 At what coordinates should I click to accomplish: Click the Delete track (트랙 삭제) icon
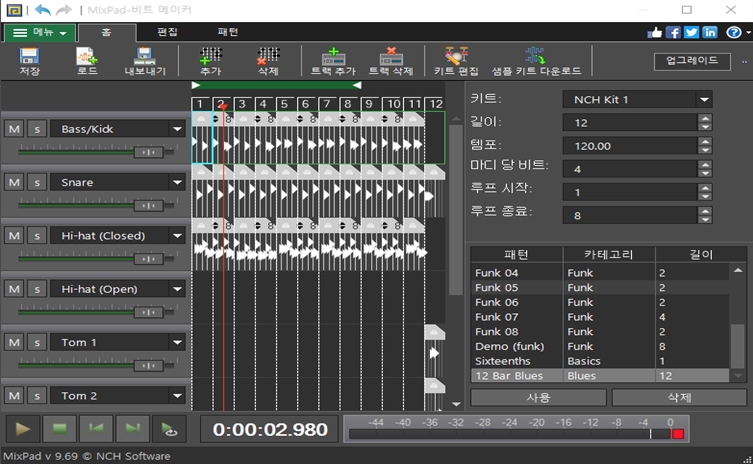click(x=391, y=61)
